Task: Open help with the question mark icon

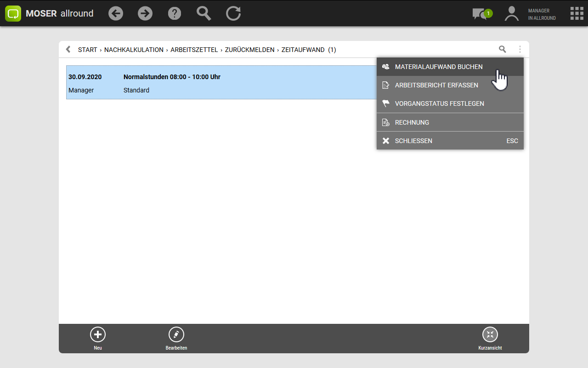Action: (175, 13)
